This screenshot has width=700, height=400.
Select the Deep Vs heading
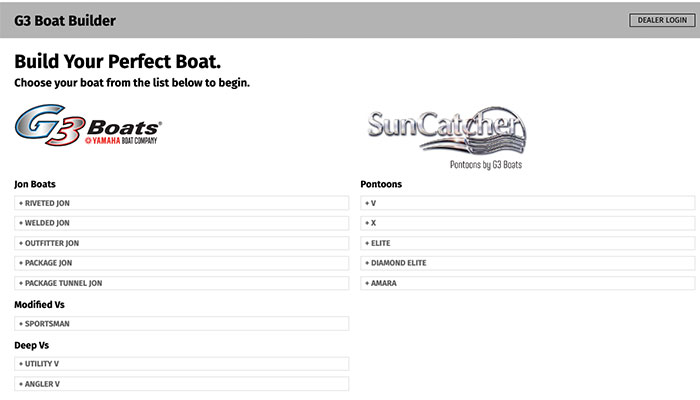(31, 345)
